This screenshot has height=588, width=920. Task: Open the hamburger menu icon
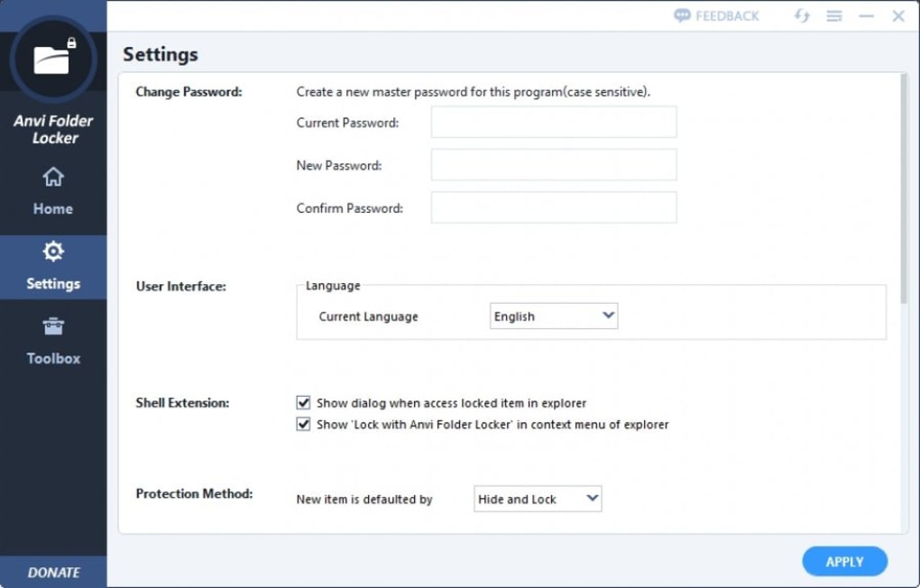pyautogui.click(x=833, y=15)
